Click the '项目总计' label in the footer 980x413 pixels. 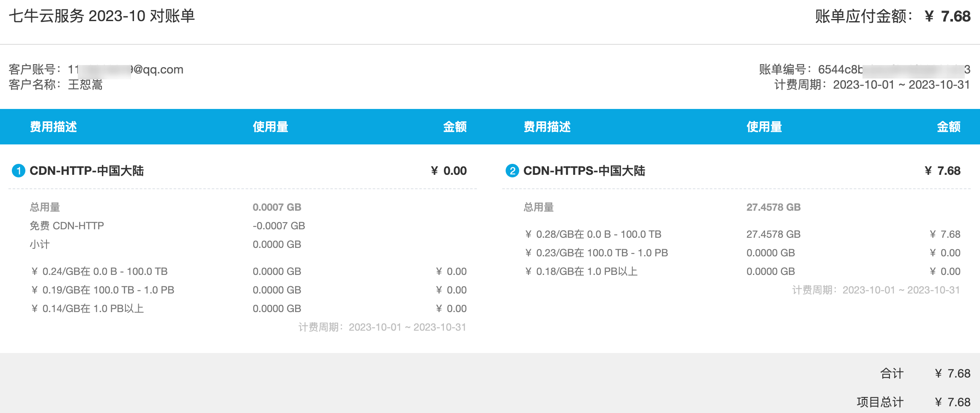pyautogui.click(x=880, y=402)
